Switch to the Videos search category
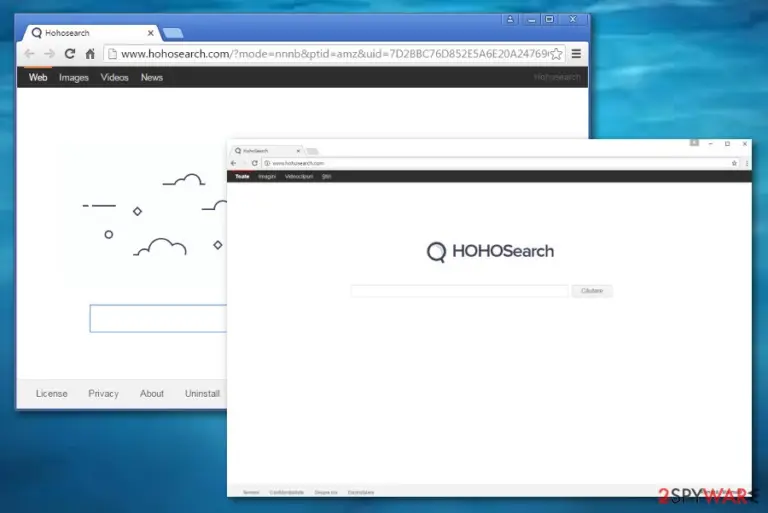The width and height of the screenshot is (768, 513). (114, 77)
